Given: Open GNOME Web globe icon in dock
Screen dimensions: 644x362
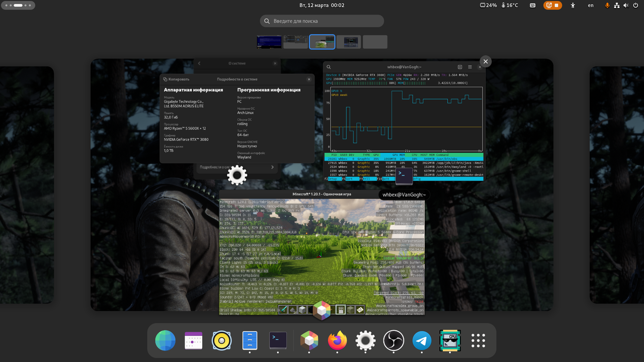Looking at the screenshot, I should (x=165, y=340).
